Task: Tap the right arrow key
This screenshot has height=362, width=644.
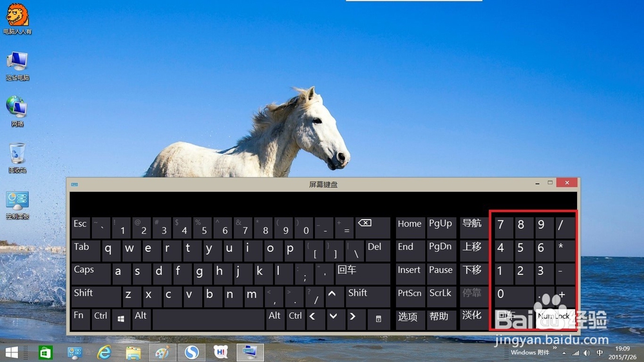Action: [x=355, y=319]
